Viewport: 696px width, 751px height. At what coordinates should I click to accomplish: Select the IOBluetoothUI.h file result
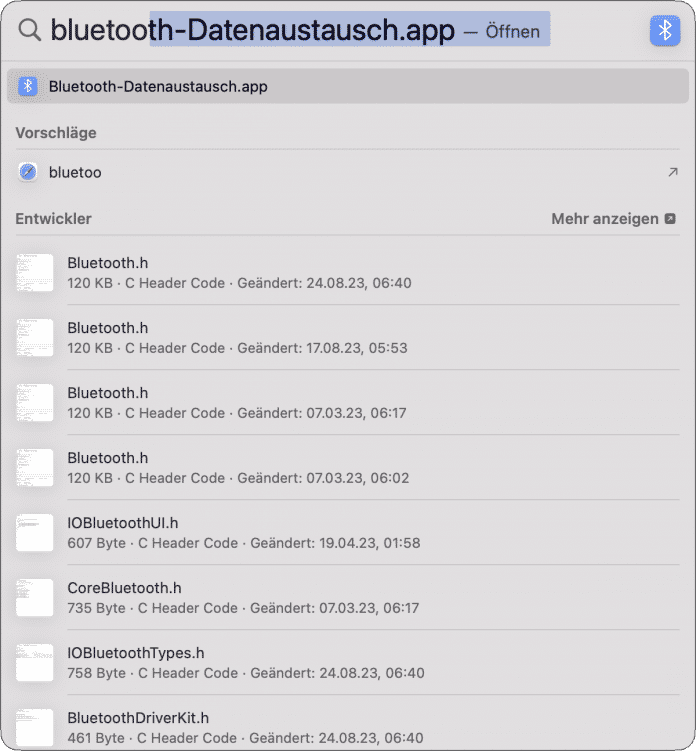pyautogui.click(x=348, y=533)
